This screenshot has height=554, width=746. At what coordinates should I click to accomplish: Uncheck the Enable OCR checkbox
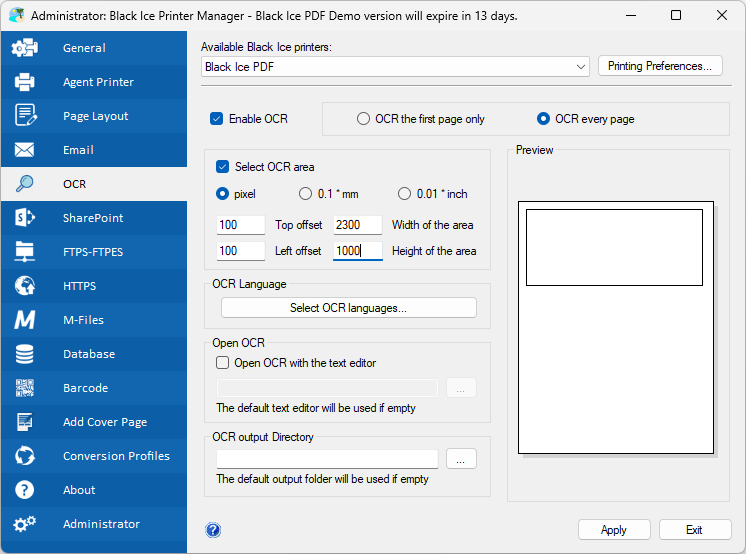pos(216,119)
